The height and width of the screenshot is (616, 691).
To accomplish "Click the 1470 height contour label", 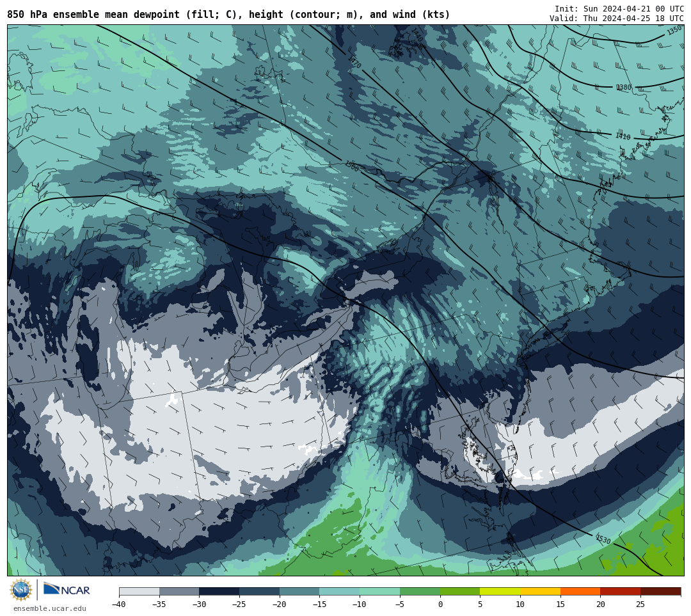I will click(x=354, y=63).
